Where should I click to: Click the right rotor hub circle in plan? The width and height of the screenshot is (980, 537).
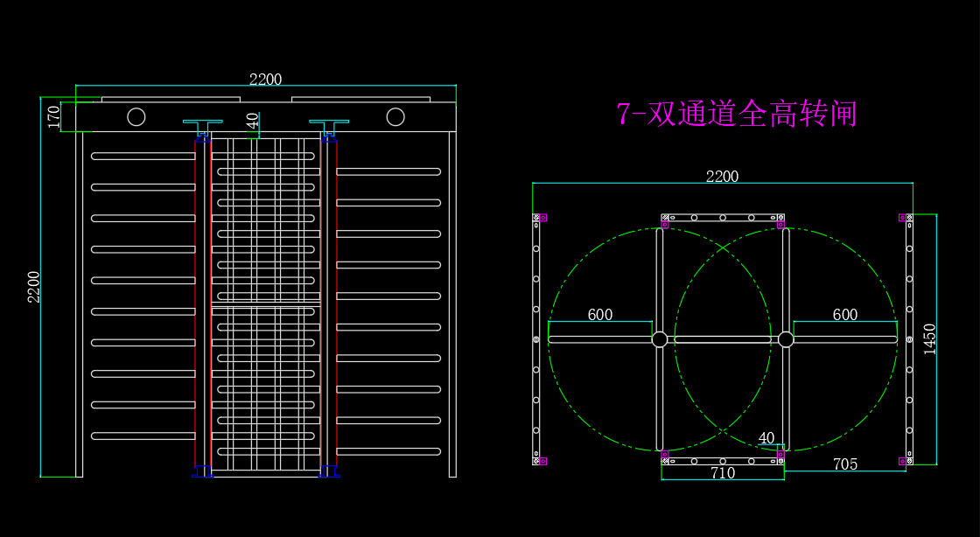[x=786, y=339]
